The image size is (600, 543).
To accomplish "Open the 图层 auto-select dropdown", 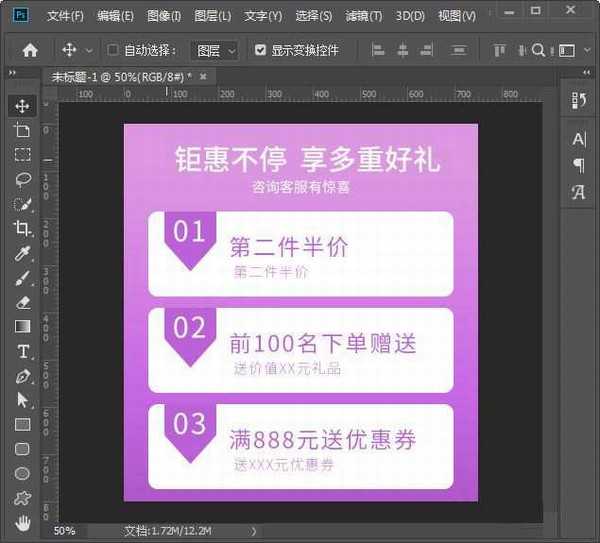I will (x=215, y=50).
